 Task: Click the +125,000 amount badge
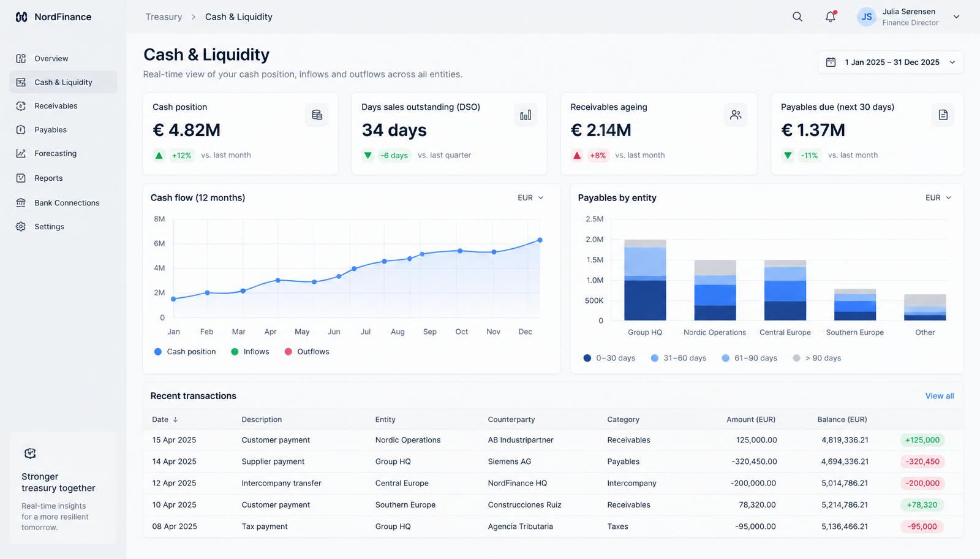tap(922, 440)
